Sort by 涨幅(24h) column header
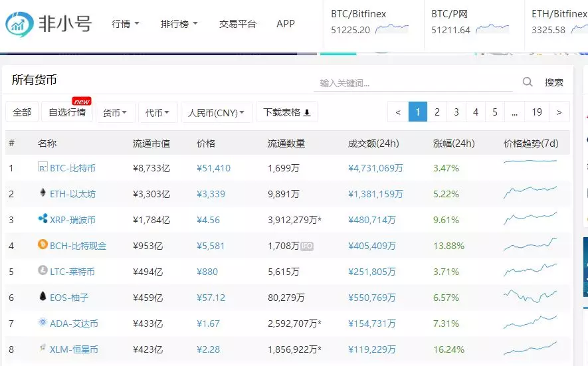This screenshot has height=366, width=588. 454,143
